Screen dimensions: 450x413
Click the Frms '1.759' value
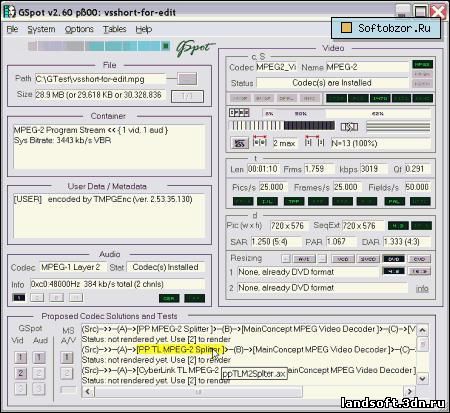click(319, 169)
